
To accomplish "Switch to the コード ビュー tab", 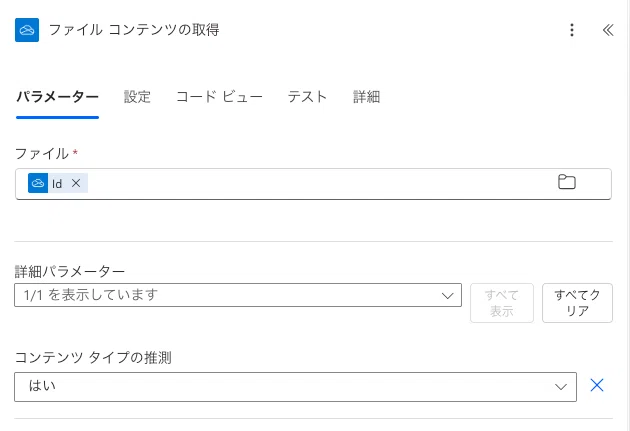I will click(x=219, y=97).
